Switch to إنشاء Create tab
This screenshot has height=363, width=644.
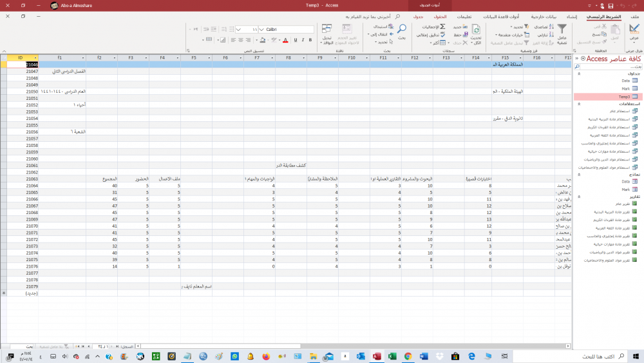click(572, 17)
